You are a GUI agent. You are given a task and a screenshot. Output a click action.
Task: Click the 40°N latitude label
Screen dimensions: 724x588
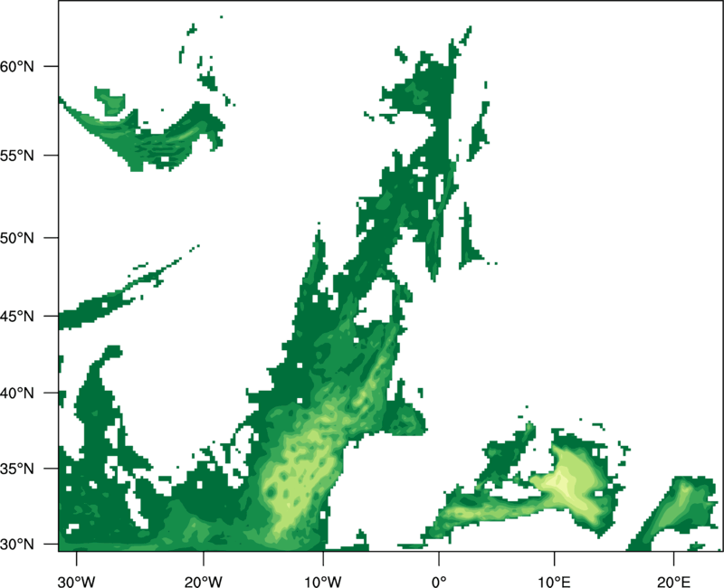click(x=17, y=394)
